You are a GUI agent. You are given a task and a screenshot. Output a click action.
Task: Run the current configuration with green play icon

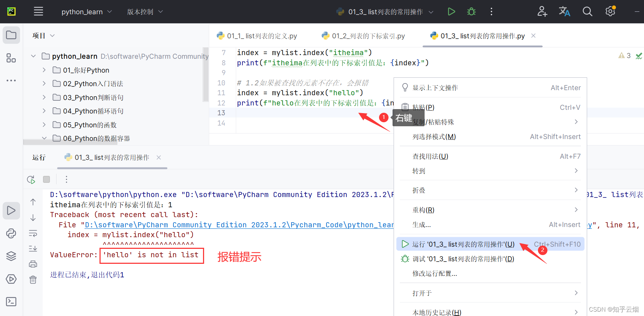click(x=451, y=12)
